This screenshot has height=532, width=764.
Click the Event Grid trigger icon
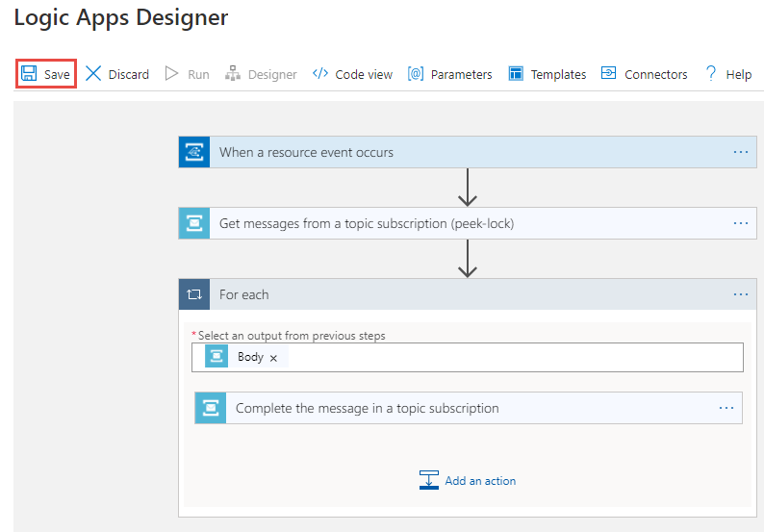[x=193, y=152]
